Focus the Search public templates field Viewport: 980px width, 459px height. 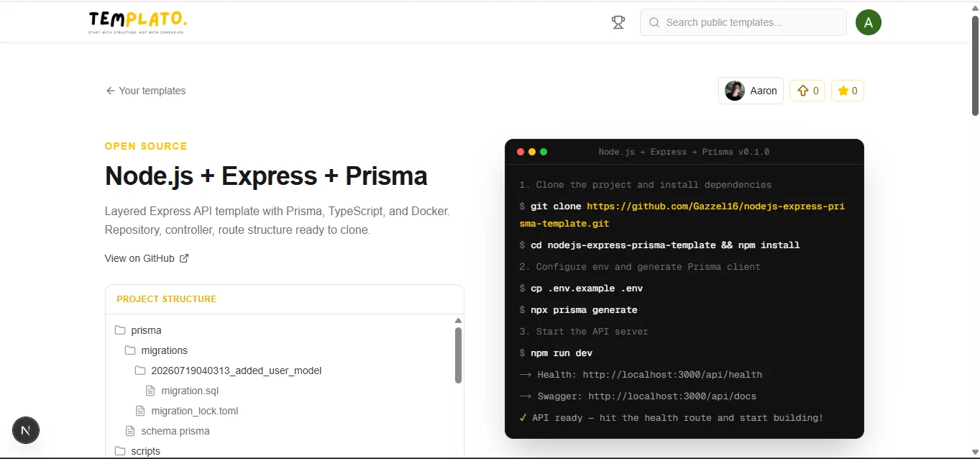(743, 22)
